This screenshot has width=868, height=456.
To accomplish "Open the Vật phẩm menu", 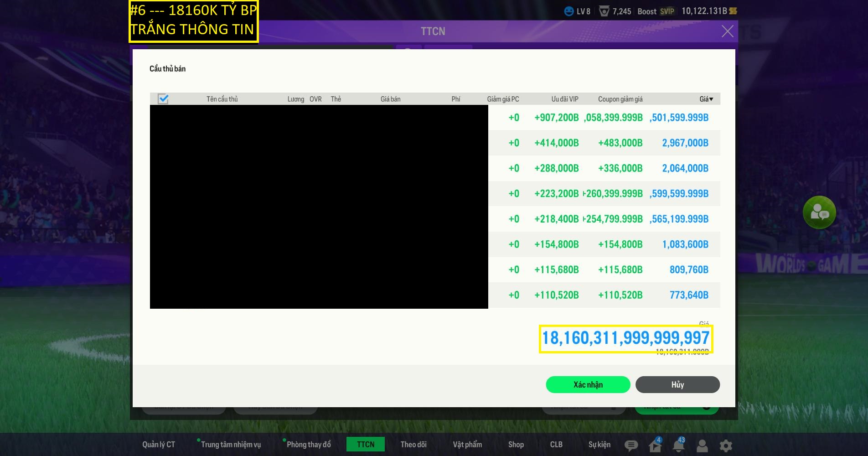I will pos(467,444).
